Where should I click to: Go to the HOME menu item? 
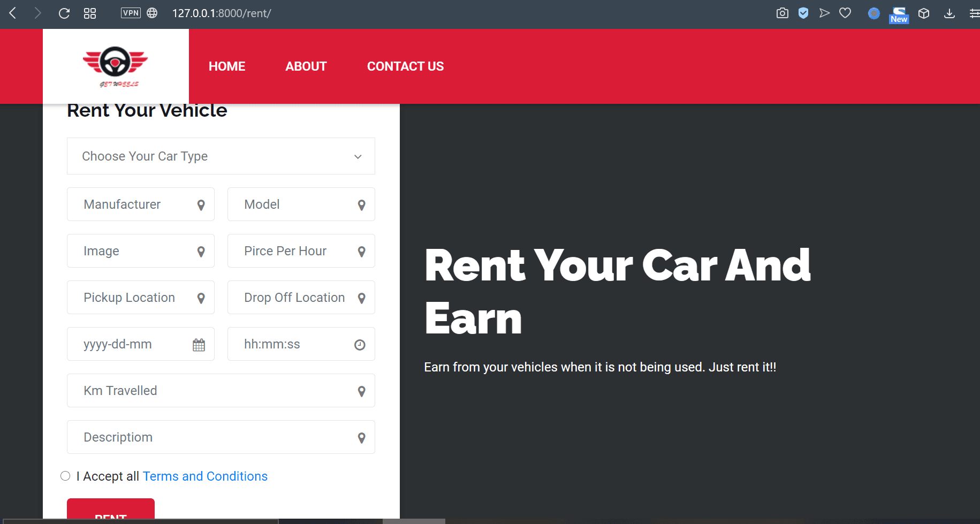click(227, 66)
